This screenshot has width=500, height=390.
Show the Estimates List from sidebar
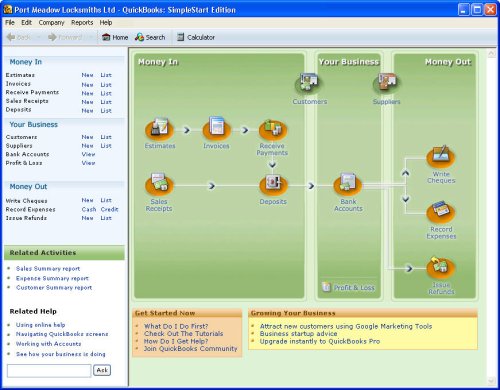coord(106,75)
